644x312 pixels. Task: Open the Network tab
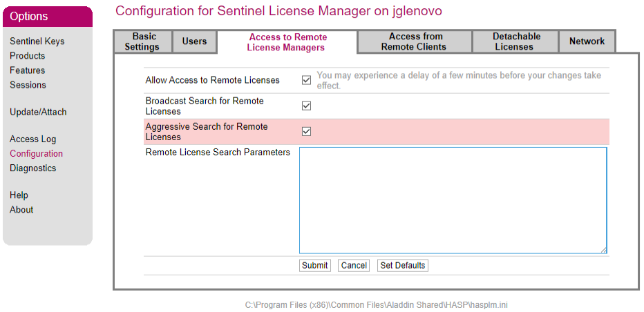click(587, 41)
